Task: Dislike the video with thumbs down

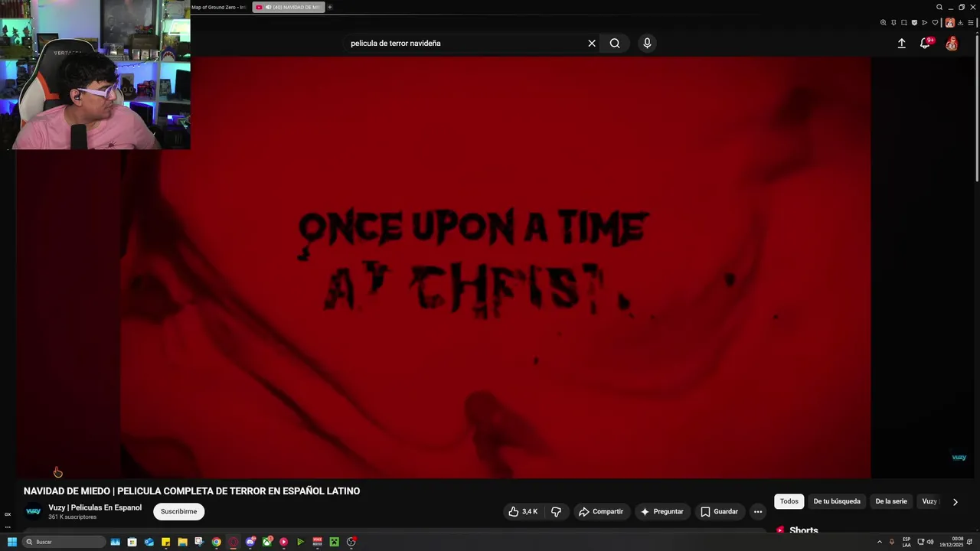Action: coord(557,511)
